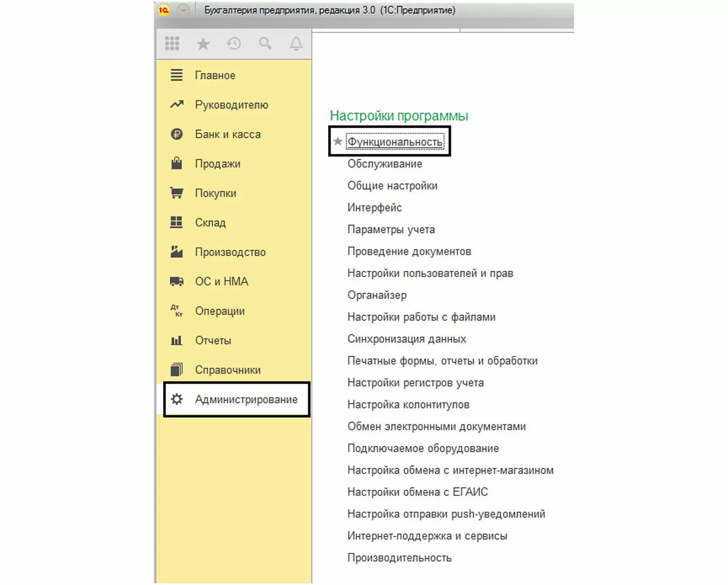Open Настройка колонтитулов
Image resolution: width=728 pixels, height=585 pixels.
pyautogui.click(x=408, y=404)
